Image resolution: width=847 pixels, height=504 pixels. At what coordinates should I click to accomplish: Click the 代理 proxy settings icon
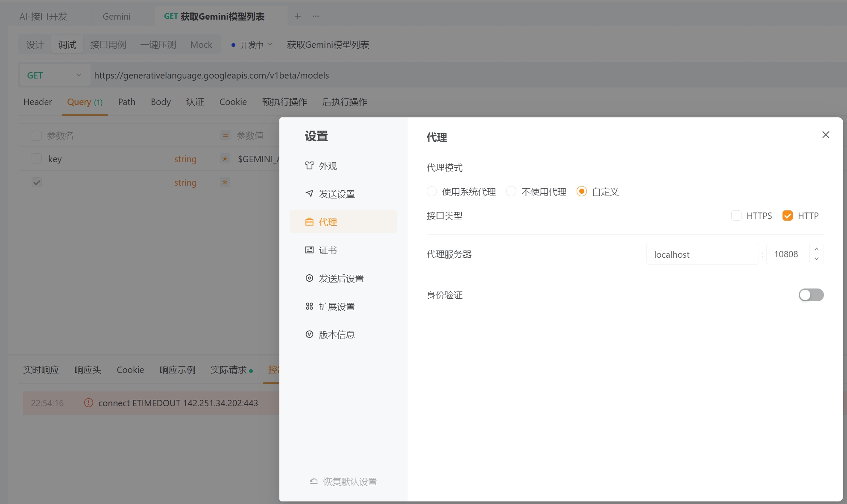pos(310,221)
